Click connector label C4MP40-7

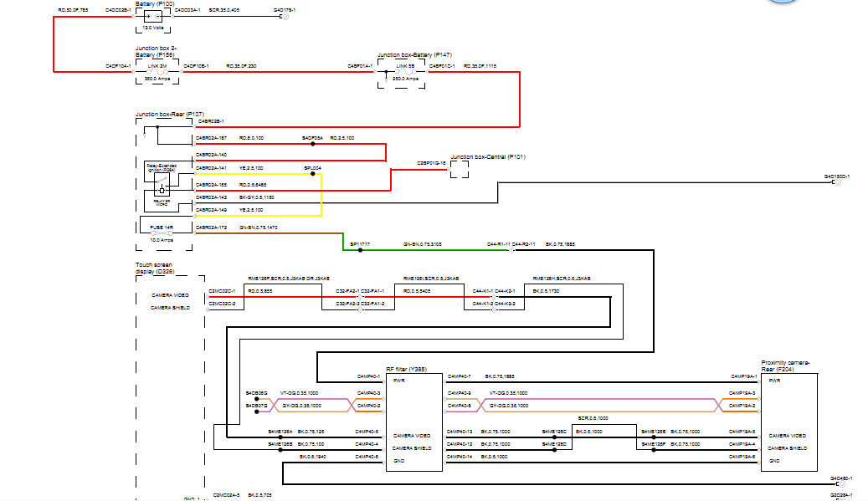pos(460,376)
